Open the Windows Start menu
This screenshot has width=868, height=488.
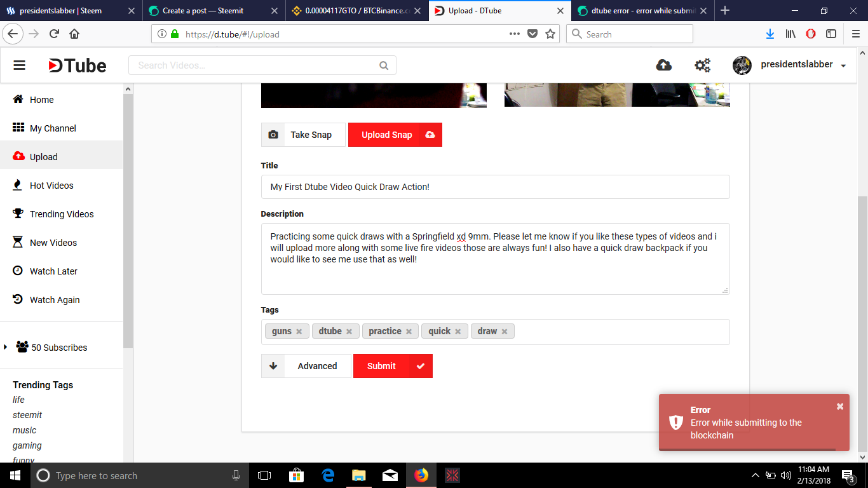click(15, 475)
